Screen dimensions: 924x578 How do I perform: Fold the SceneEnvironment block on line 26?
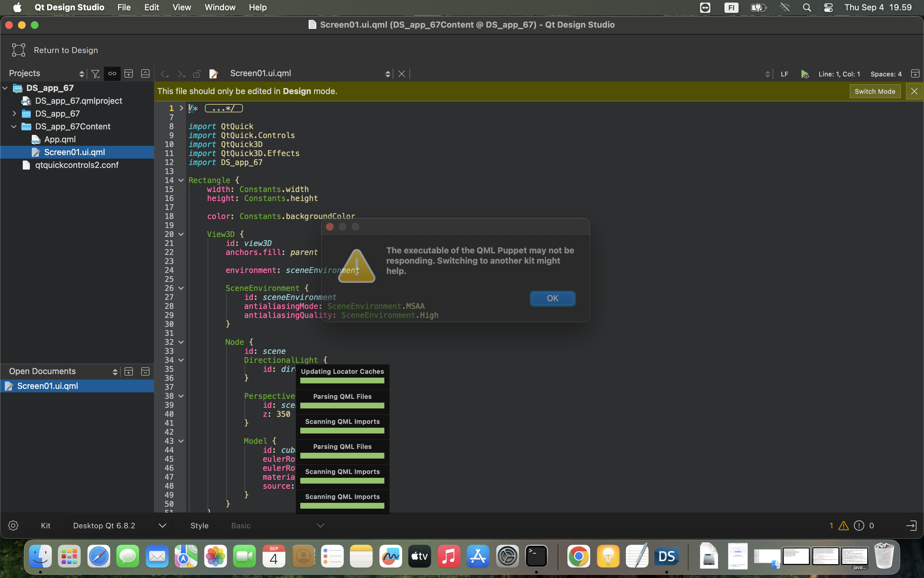(181, 288)
